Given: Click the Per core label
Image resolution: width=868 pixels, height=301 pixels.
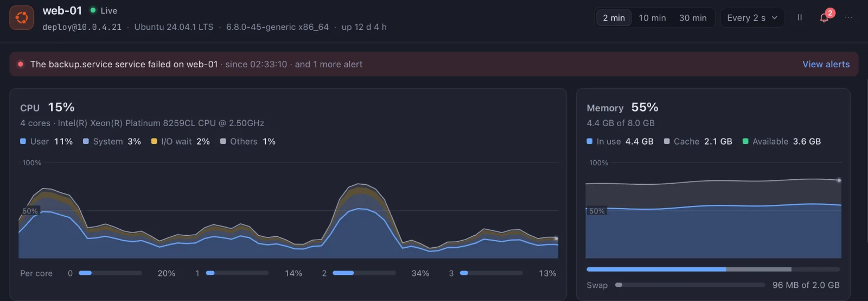Looking at the screenshot, I should coord(36,273).
